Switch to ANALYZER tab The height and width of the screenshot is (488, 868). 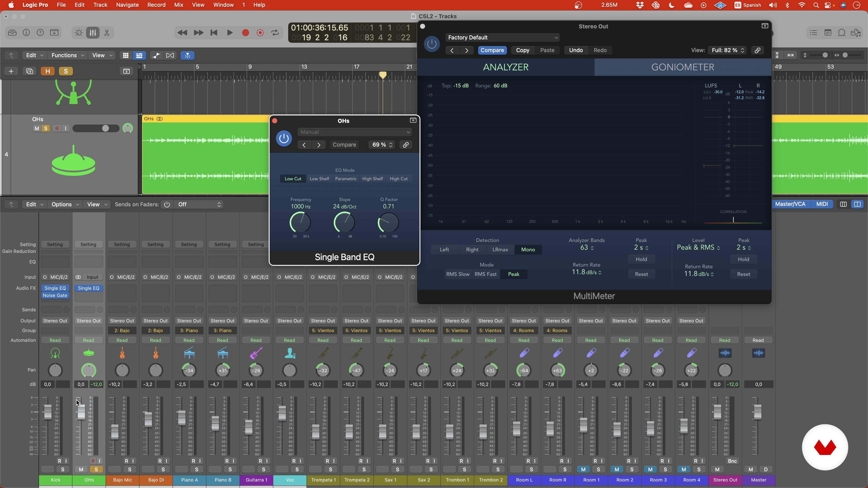506,67
